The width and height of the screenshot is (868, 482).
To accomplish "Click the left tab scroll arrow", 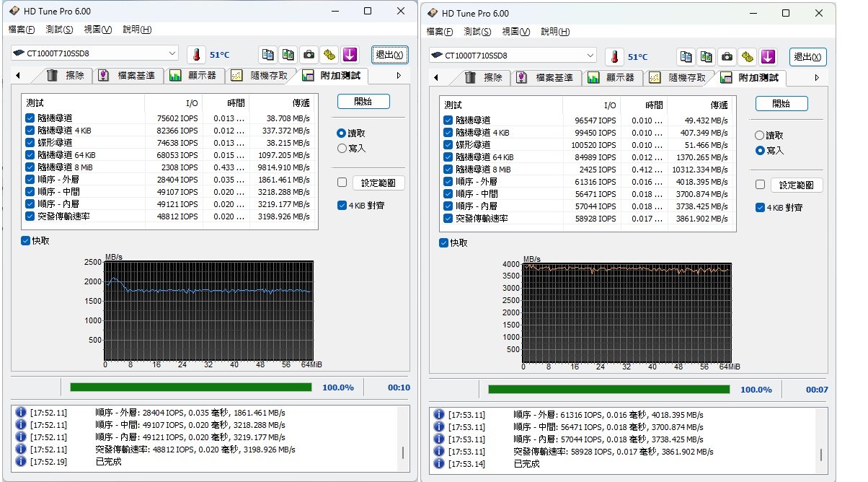I will 18,74.
